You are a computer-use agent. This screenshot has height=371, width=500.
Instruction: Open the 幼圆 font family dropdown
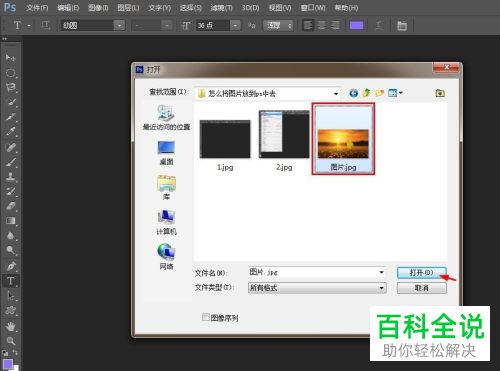[119, 25]
